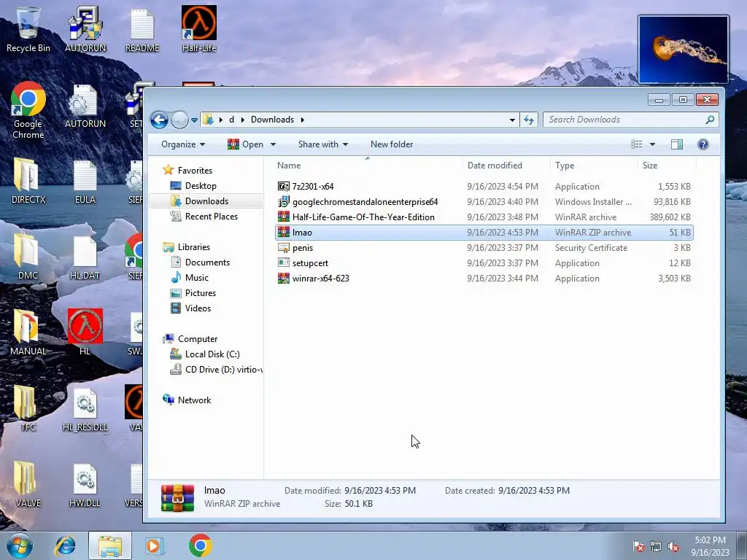Select the HL.DAT file icon
The width and height of the screenshot is (747, 560).
[85, 257]
